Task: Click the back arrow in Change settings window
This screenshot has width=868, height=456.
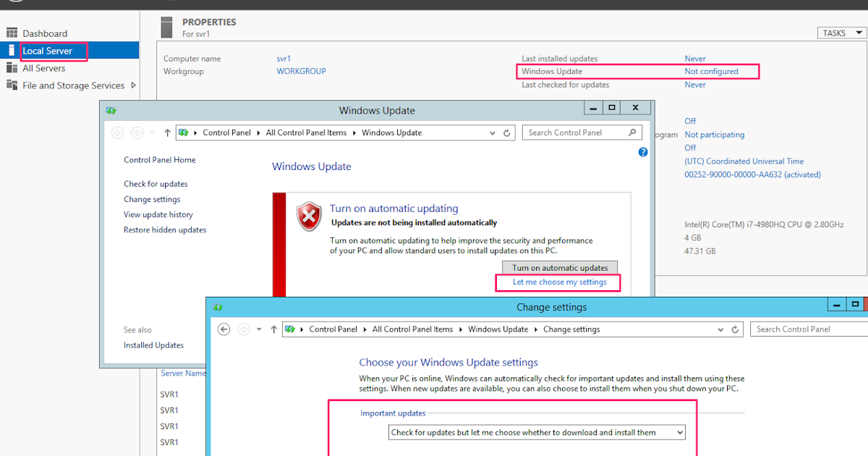Action: [224, 329]
